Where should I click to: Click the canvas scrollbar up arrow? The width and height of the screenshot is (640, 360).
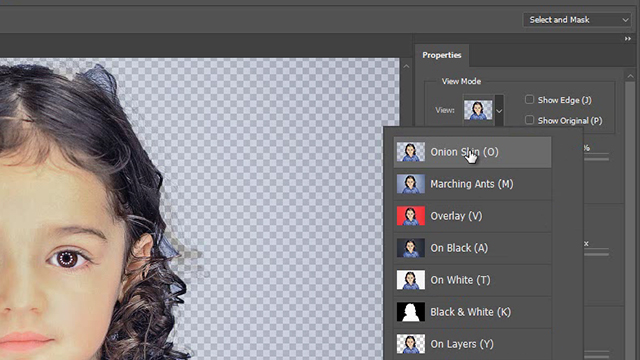tap(406, 66)
